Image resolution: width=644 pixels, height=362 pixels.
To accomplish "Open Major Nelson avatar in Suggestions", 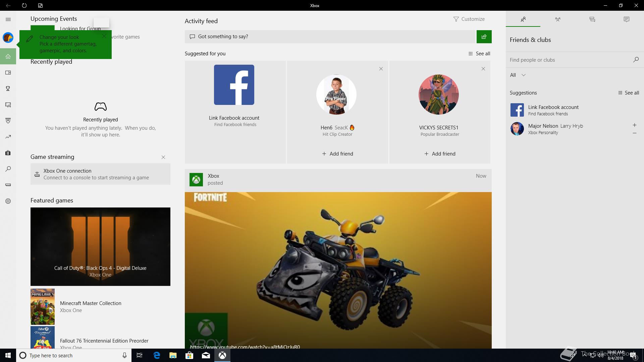I will click(517, 129).
